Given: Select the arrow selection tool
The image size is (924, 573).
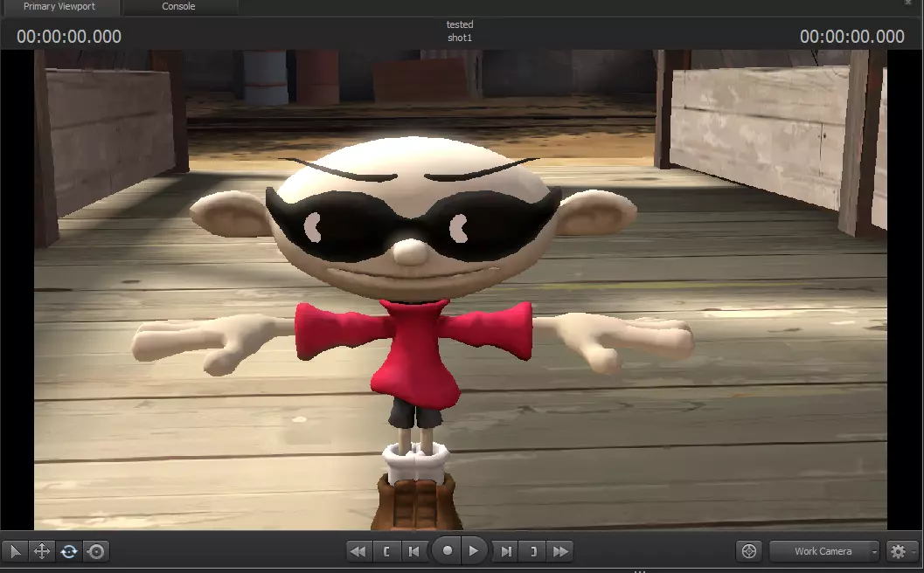Looking at the screenshot, I should 15,552.
